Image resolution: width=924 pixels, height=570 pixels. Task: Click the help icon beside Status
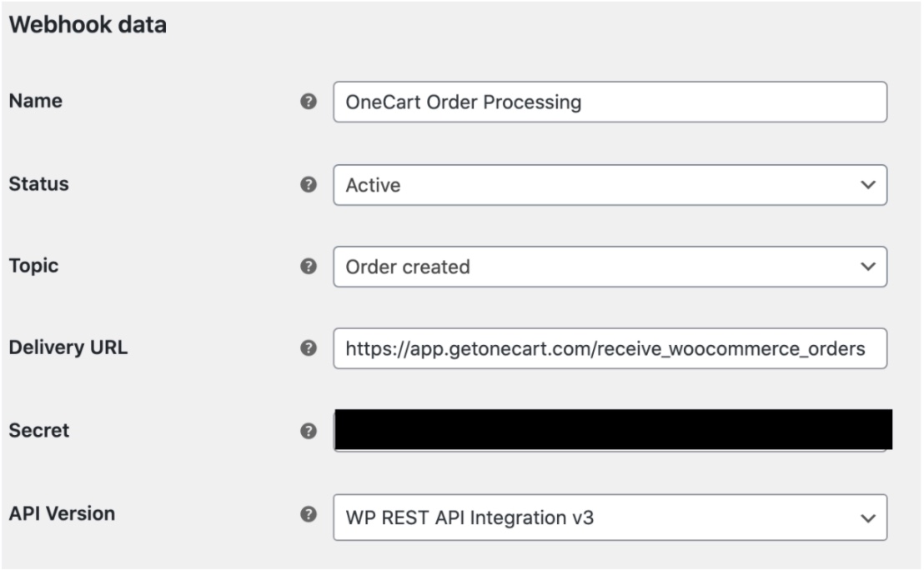[309, 184]
